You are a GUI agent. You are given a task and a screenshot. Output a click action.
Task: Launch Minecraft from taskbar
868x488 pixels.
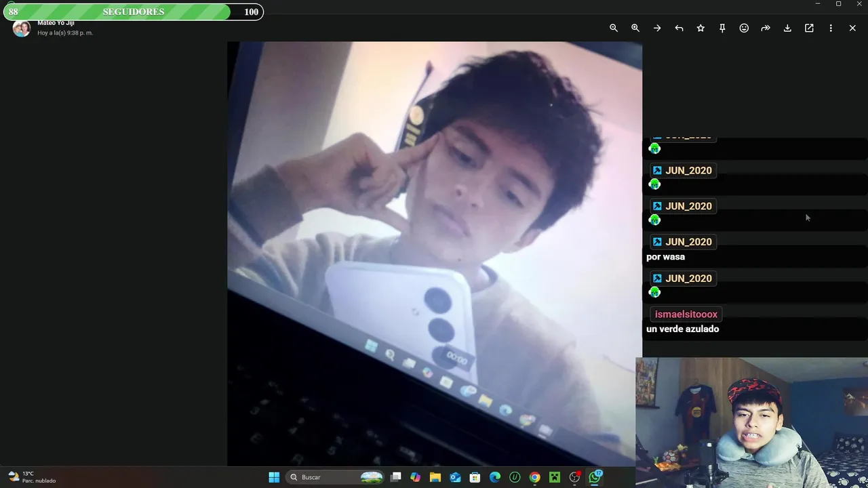tap(555, 477)
